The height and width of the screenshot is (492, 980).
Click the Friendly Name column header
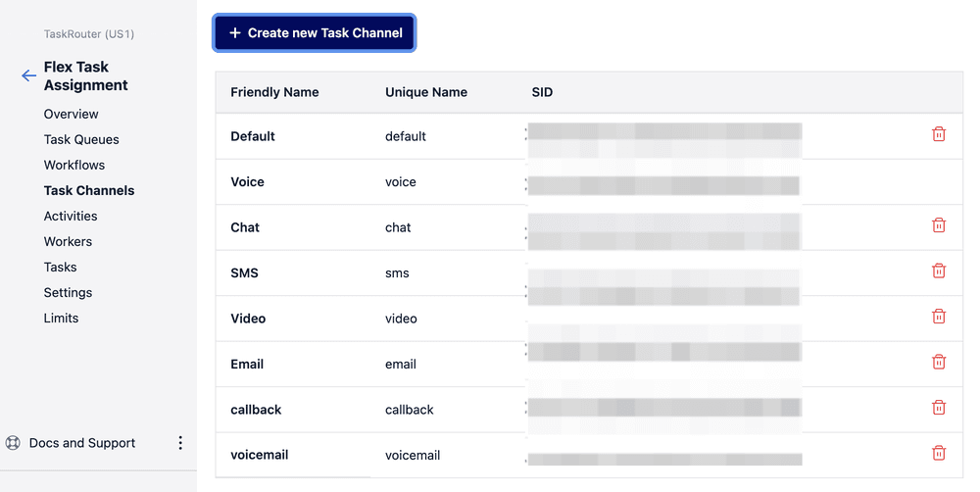[x=274, y=92]
